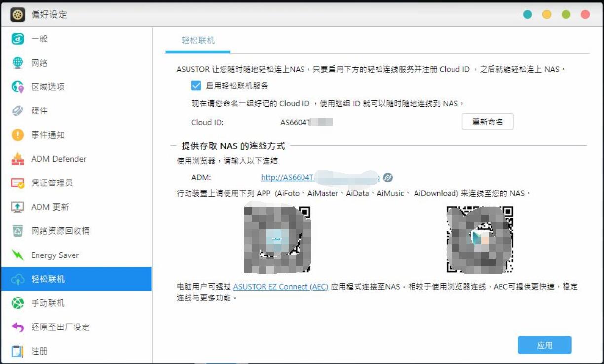Viewport: 604px width, 364px height.
Task: Click the 应用 apply button
Action: pos(544,345)
